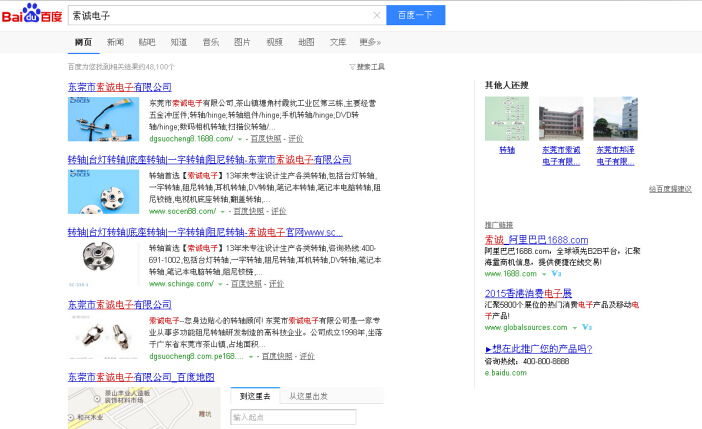702x429 pixels.
Task: Open ad 索诚_阿里巴巴1688.com
Action: click(536, 240)
